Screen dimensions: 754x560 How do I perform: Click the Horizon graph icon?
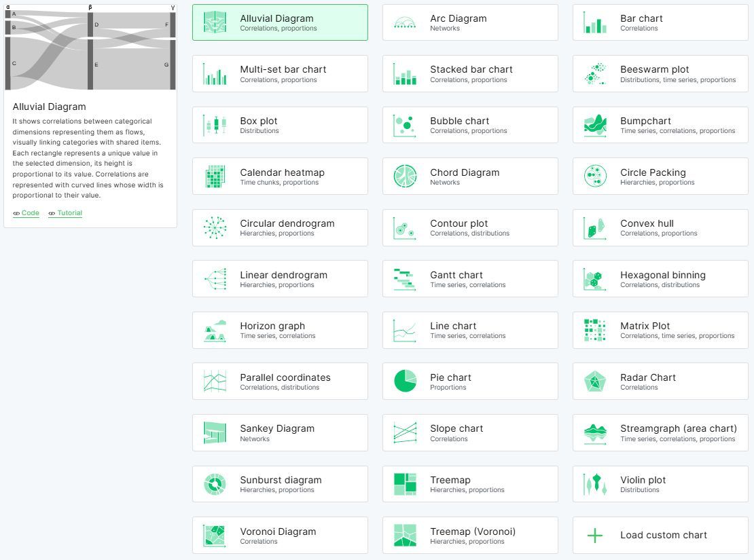point(215,331)
